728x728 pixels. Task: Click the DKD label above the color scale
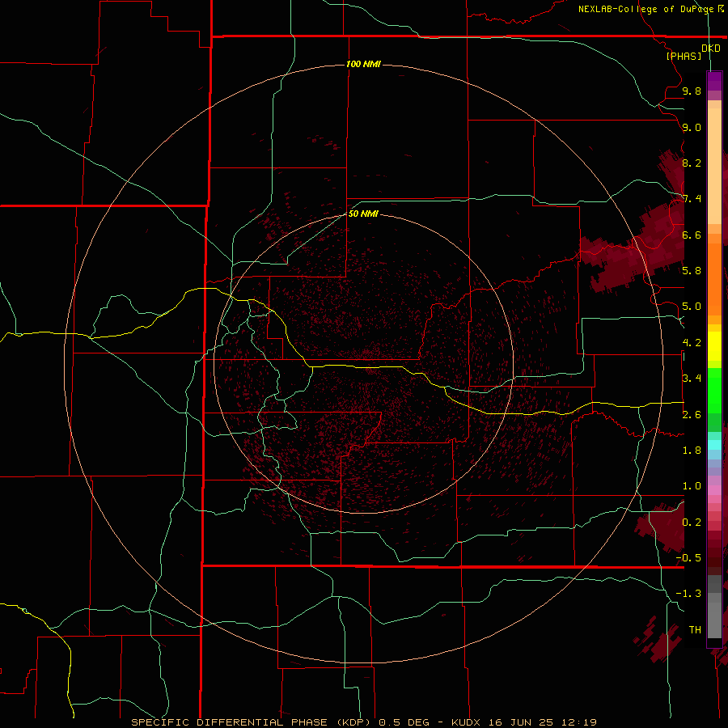[x=711, y=49]
